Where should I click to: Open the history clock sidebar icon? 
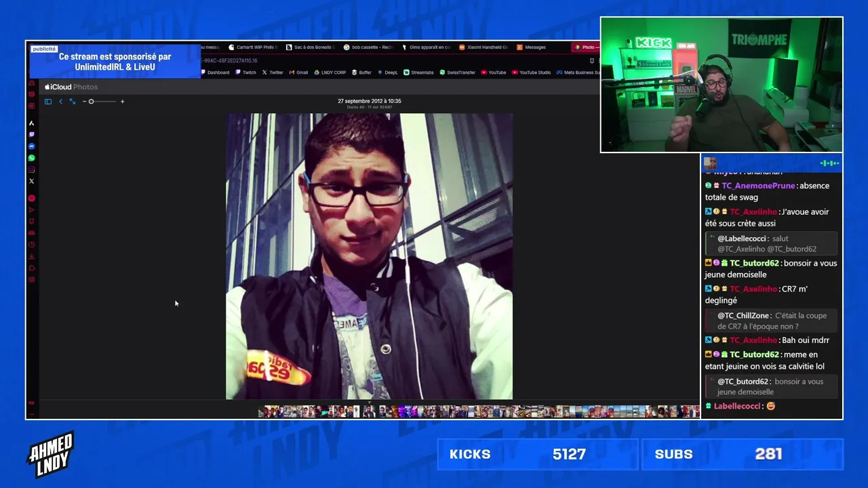(31, 245)
